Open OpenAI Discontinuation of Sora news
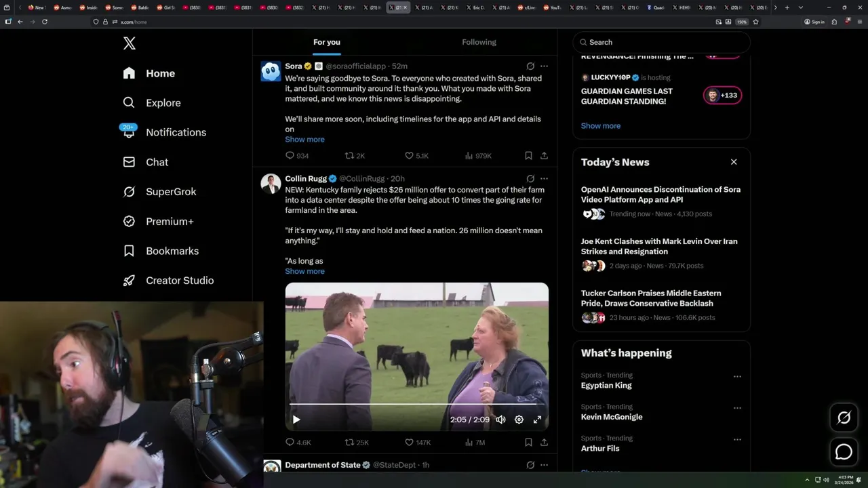Screen dimensions: 868x488 (661, 202)
